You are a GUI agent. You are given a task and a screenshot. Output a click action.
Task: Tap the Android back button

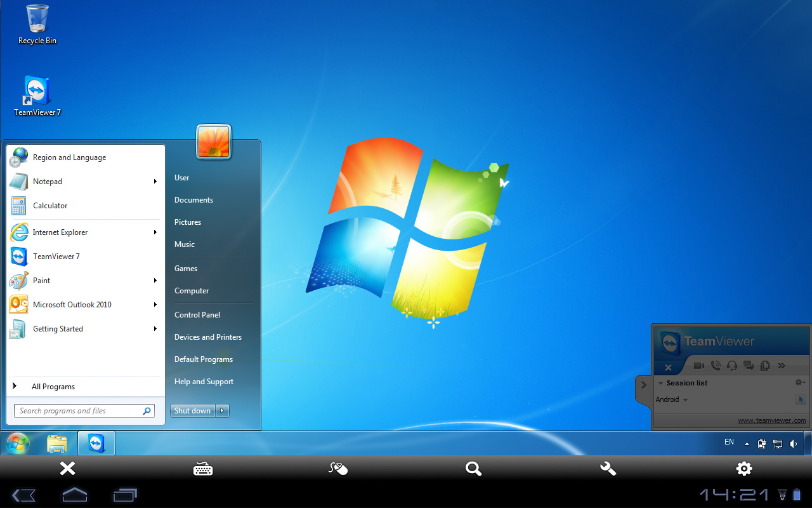[23, 495]
